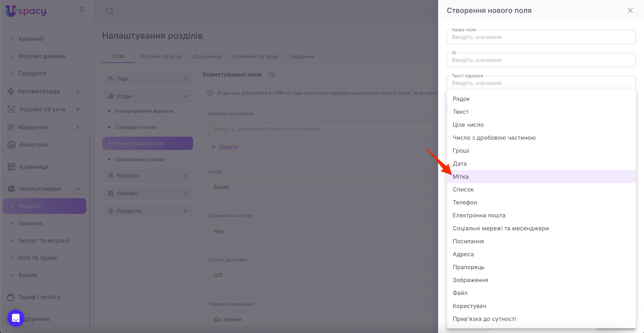Click the Назва поля input field
Viewport: 644px width, 333px height.
click(541, 37)
